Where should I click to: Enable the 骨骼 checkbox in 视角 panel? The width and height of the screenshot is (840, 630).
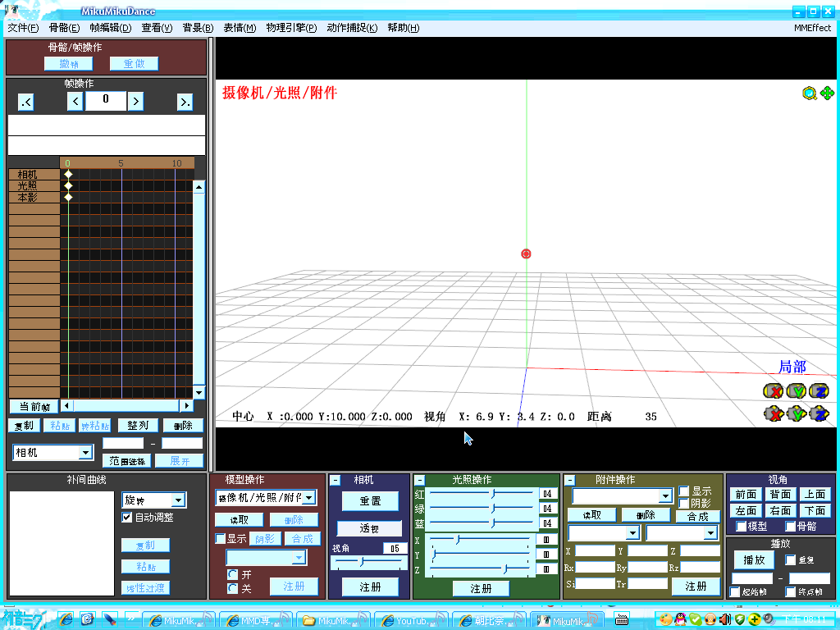click(790, 527)
